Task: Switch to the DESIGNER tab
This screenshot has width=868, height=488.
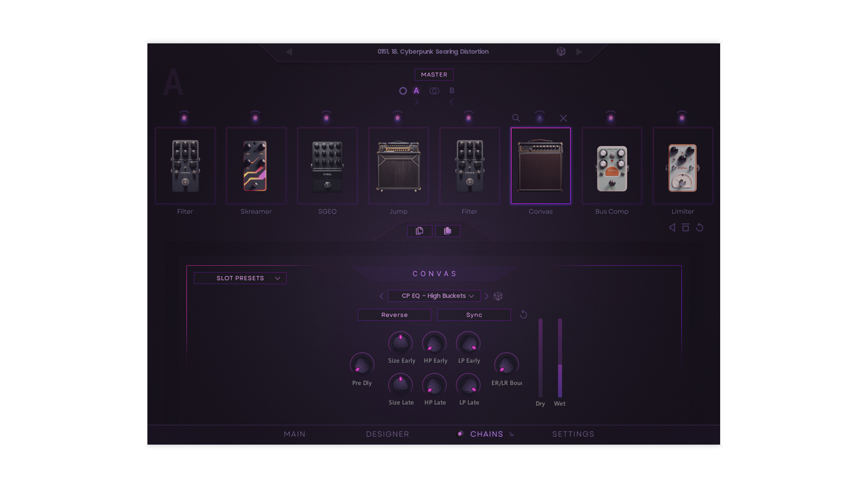Action: 387,434
